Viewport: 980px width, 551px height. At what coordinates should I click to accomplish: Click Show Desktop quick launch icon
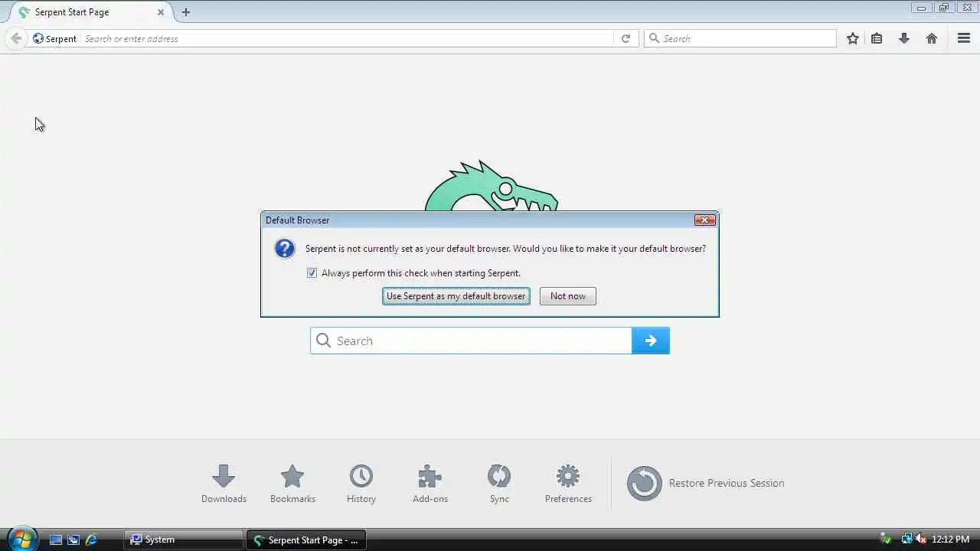(x=56, y=540)
